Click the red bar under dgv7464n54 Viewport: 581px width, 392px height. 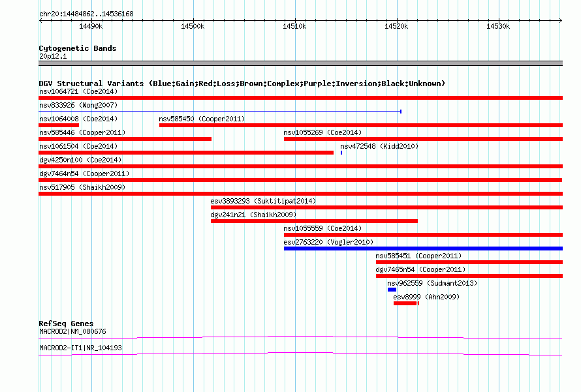click(300, 180)
